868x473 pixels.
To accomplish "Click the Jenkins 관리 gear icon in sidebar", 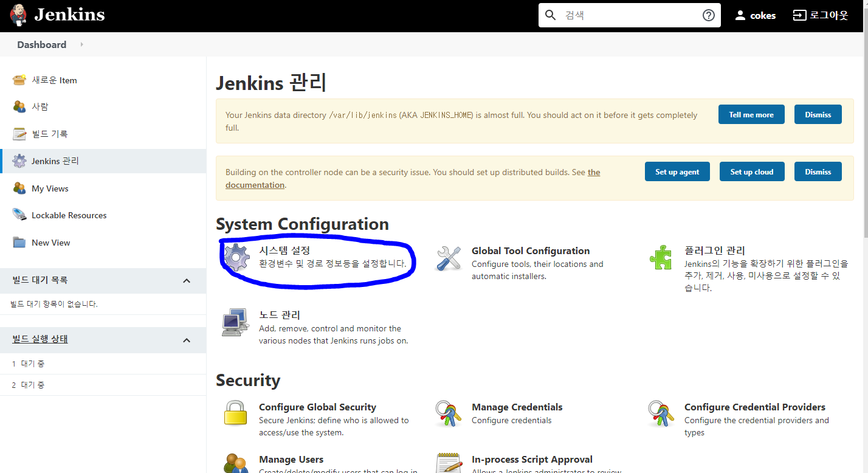I will tap(19, 161).
